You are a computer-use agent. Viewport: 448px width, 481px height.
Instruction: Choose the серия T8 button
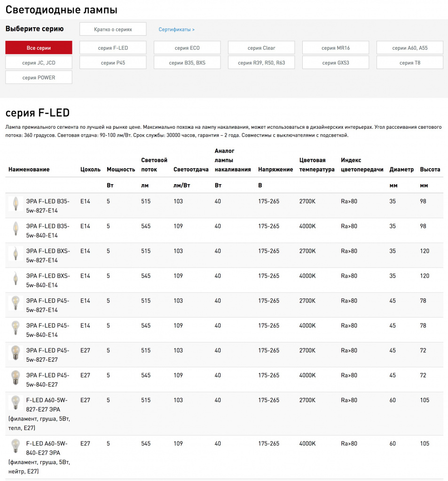pyautogui.click(x=410, y=62)
